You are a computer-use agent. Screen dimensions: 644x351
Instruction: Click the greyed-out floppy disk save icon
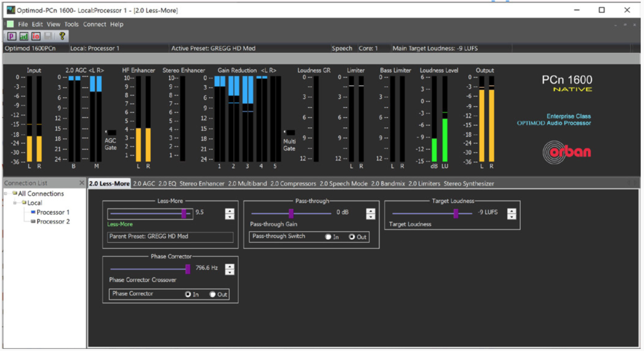[x=48, y=36]
